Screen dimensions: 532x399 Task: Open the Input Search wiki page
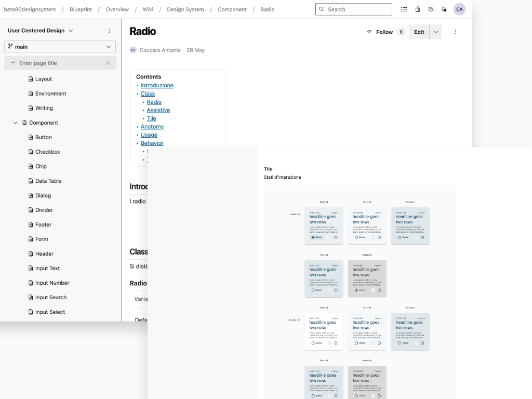[51, 298]
